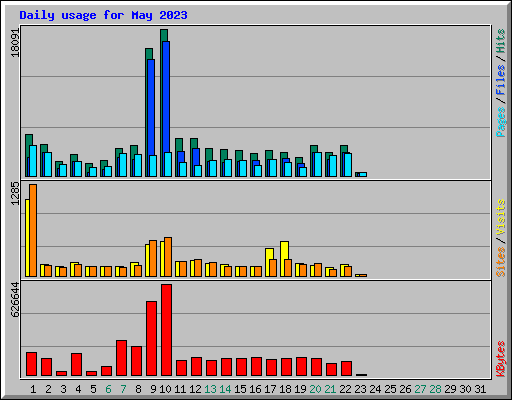
Task: Select the cyan Pages bar for day 1
Action: [x=33, y=161]
